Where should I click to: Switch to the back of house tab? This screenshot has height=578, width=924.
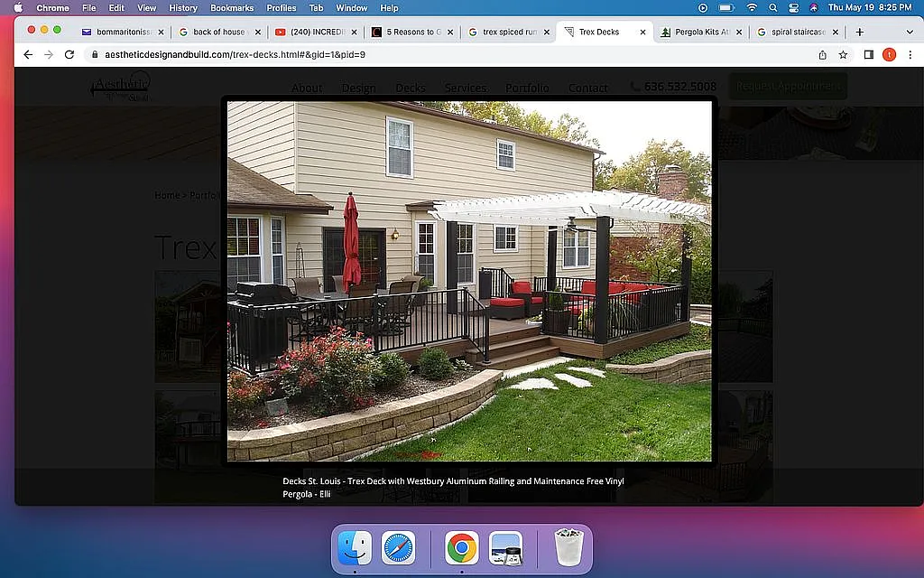point(218,32)
